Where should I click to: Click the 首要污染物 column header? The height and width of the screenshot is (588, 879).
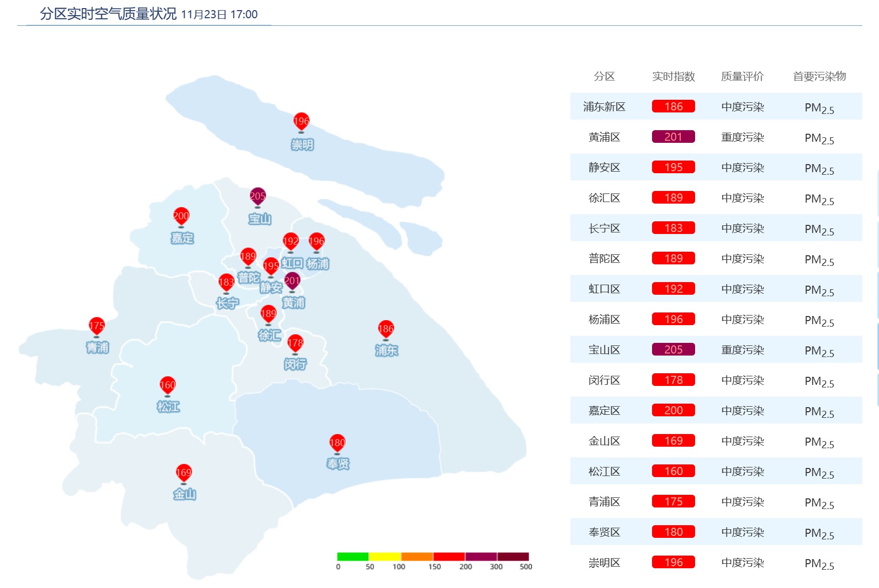(x=819, y=76)
